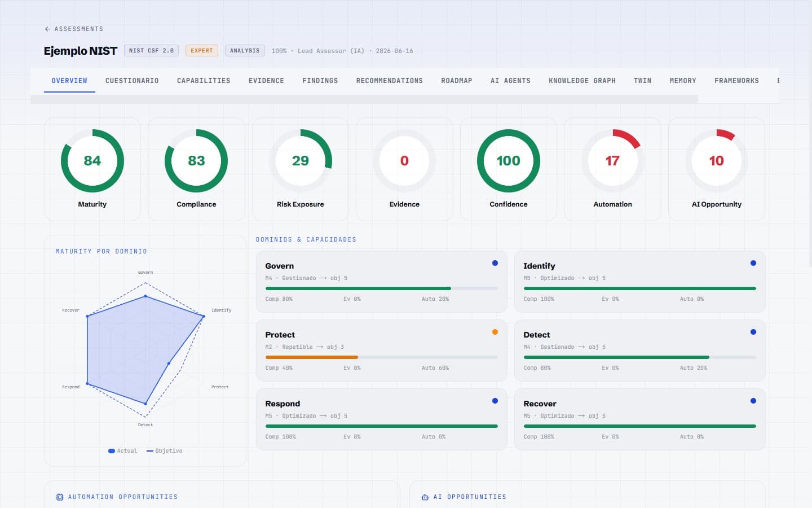Click the EXPERT badge

point(201,51)
